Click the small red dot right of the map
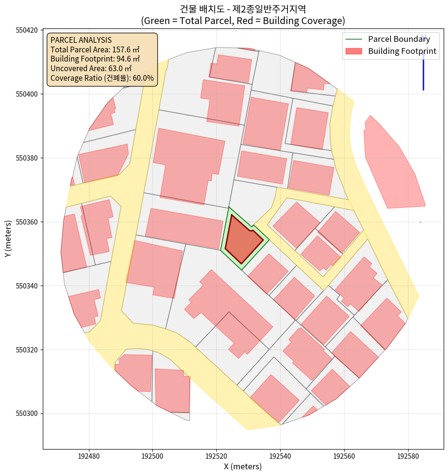 pyautogui.click(x=420, y=222)
